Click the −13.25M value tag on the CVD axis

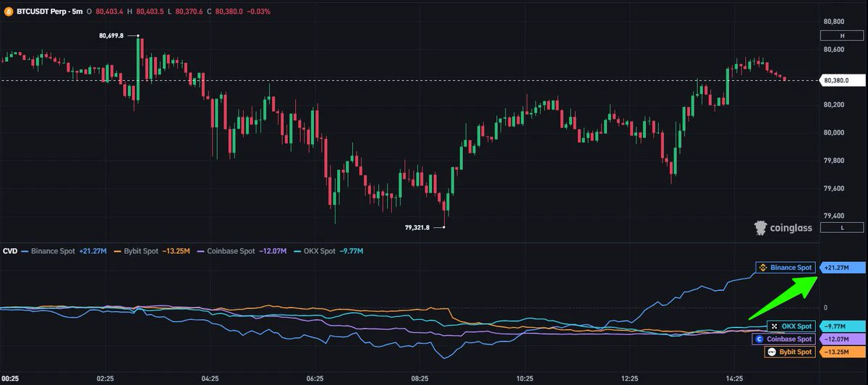click(842, 352)
